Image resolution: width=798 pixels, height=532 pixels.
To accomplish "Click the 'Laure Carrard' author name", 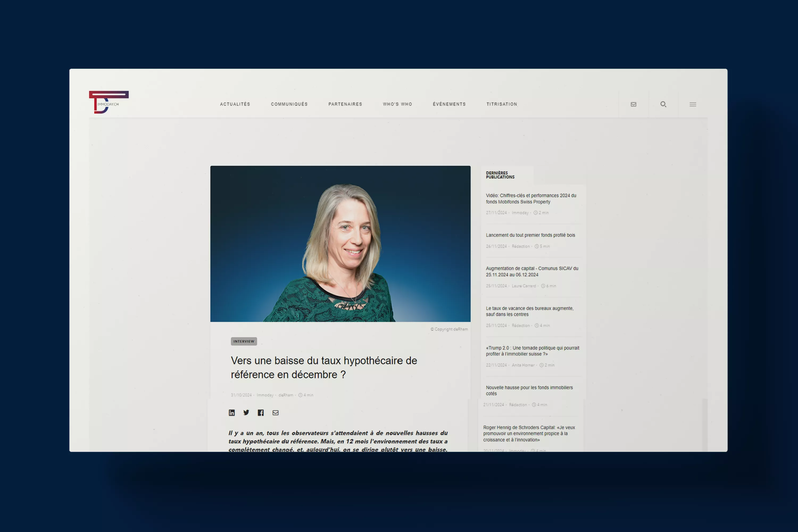I will pyautogui.click(x=524, y=286).
